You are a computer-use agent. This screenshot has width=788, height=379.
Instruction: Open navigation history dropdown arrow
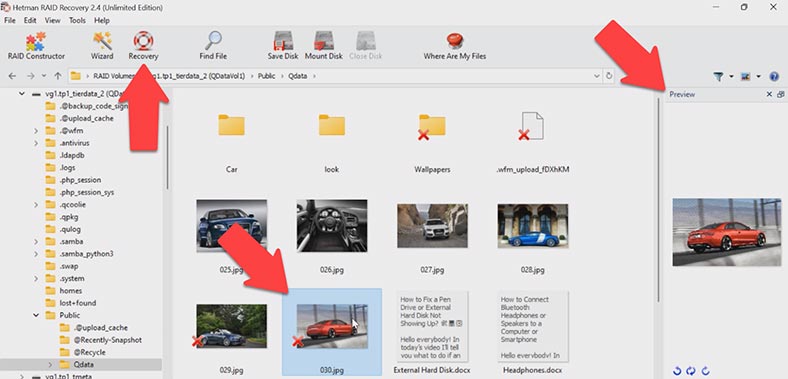[x=44, y=76]
